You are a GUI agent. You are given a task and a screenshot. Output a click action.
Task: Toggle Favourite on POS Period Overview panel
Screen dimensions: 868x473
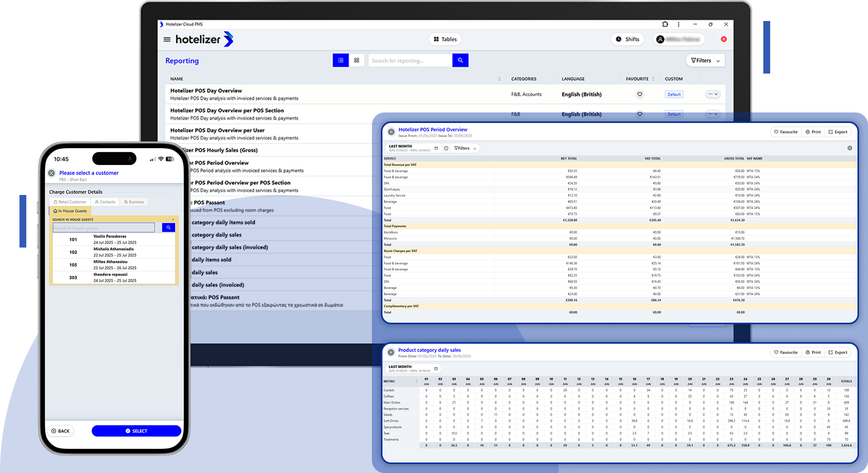[x=785, y=132]
